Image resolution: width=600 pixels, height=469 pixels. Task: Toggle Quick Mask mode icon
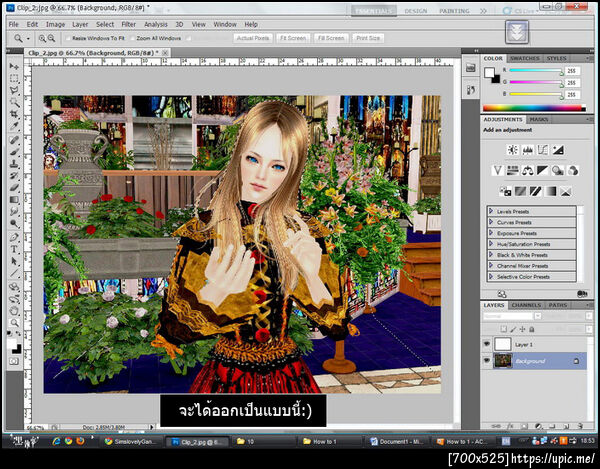pyautogui.click(x=14, y=361)
